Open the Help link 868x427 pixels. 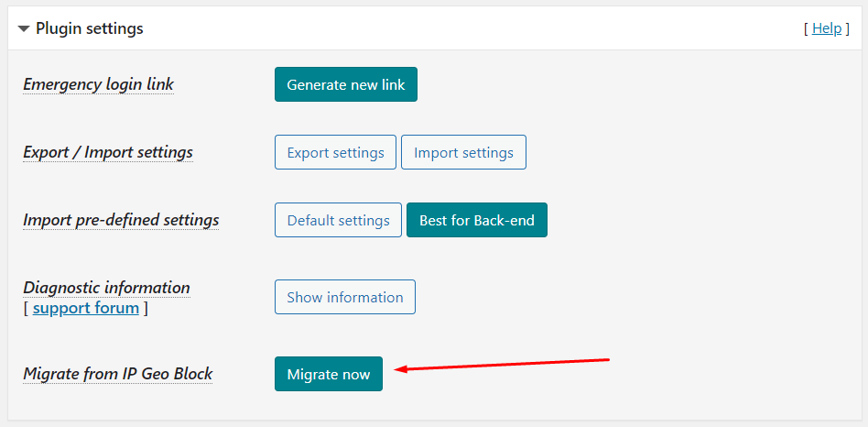[827, 28]
